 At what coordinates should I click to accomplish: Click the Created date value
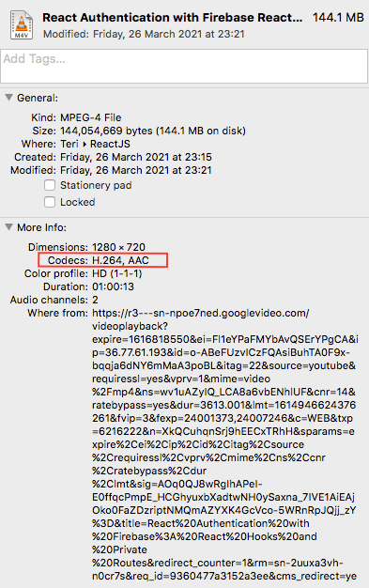[x=136, y=157]
